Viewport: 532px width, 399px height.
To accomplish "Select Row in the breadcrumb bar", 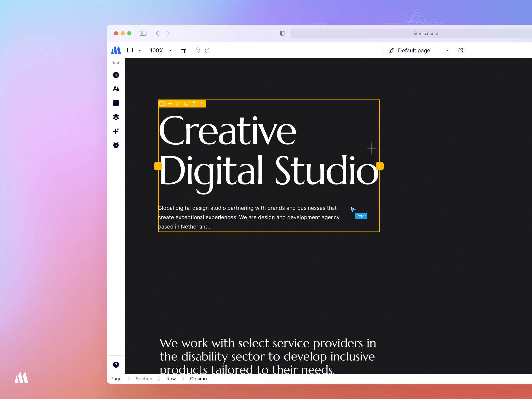I will pyautogui.click(x=171, y=379).
